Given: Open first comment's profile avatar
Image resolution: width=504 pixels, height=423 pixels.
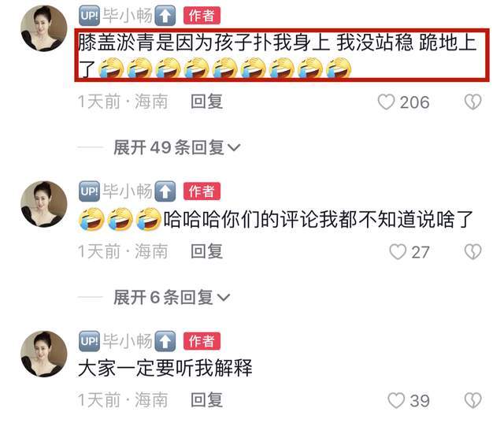Looking at the screenshot, I should click(44, 28).
